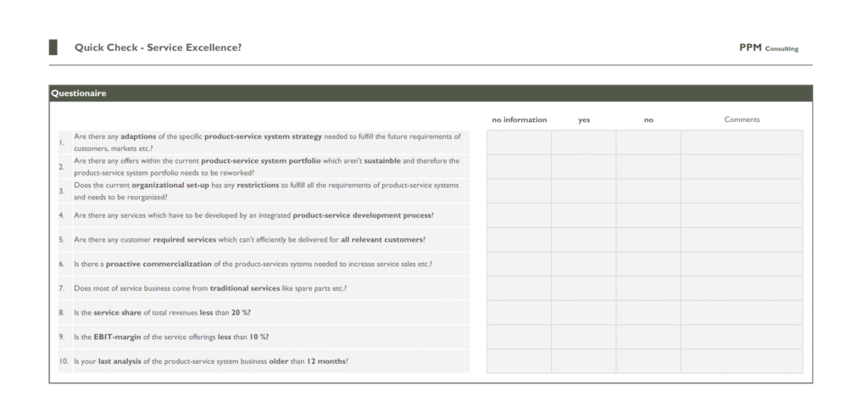Check 'yes' for question 1 on strategy adaptions

coord(583,142)
